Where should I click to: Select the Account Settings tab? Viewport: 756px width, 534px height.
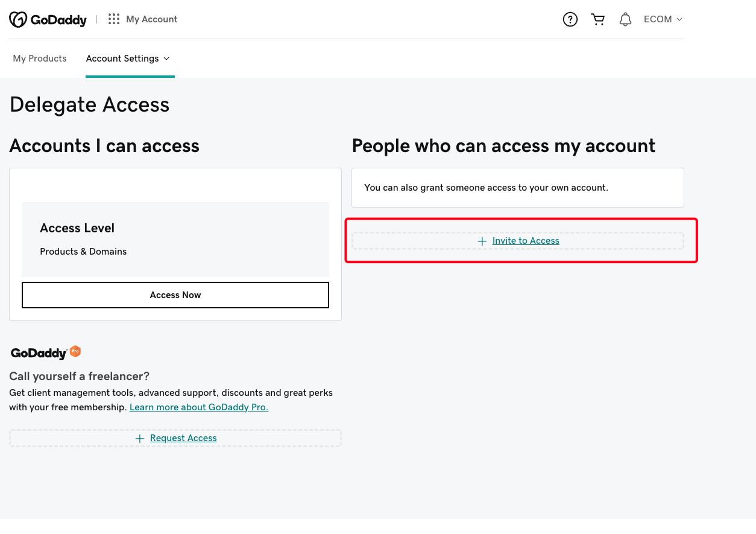122,59
